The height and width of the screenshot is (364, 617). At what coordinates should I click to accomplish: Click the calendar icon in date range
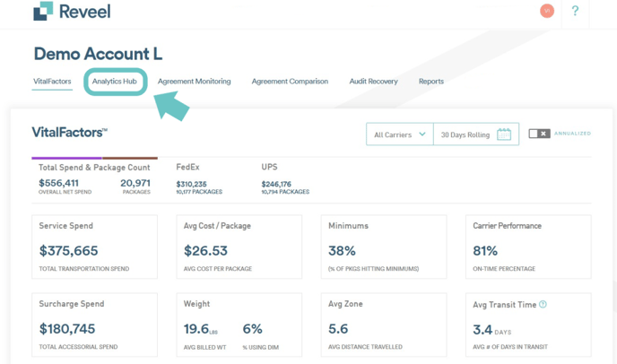coord(504,134)
